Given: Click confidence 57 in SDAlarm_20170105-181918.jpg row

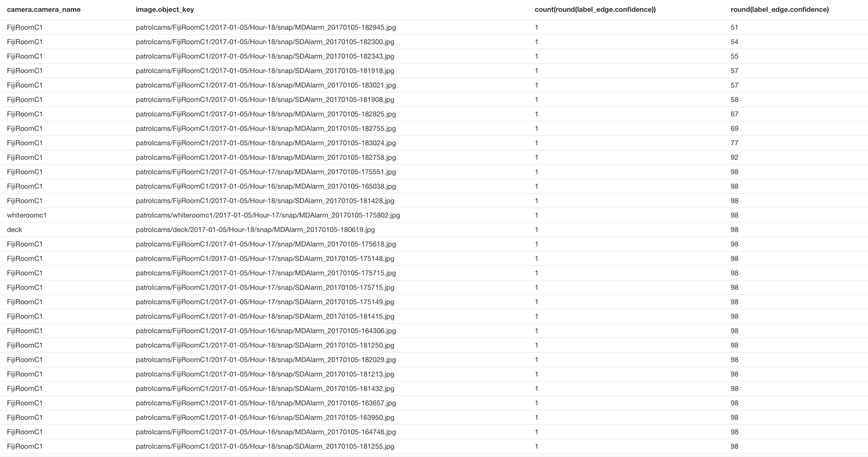Looking at the screenshot, I should 734,71.
